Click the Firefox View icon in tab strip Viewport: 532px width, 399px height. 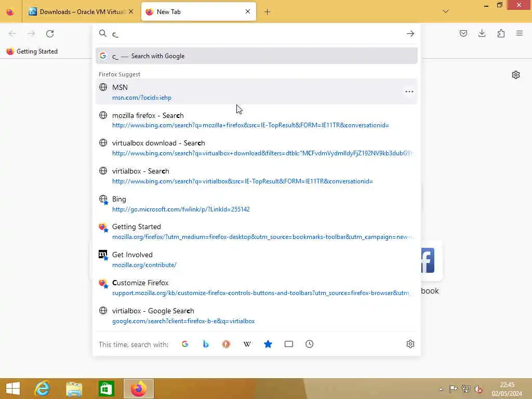pyautogui.click(x=10, y=12)
